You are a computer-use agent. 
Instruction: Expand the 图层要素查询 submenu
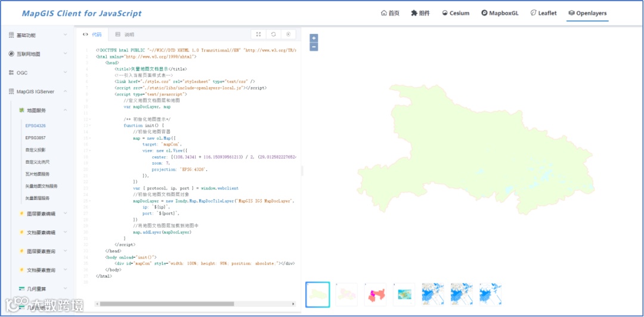(x=66, y=251)
